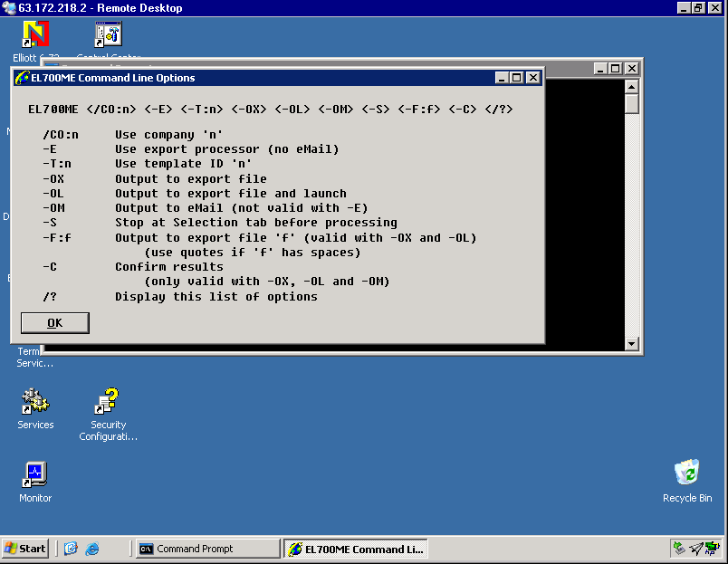Click the Command Prompt scrollbar thumb
The height and width of the screenshot is (564, 728).
[x=631, y=104]
